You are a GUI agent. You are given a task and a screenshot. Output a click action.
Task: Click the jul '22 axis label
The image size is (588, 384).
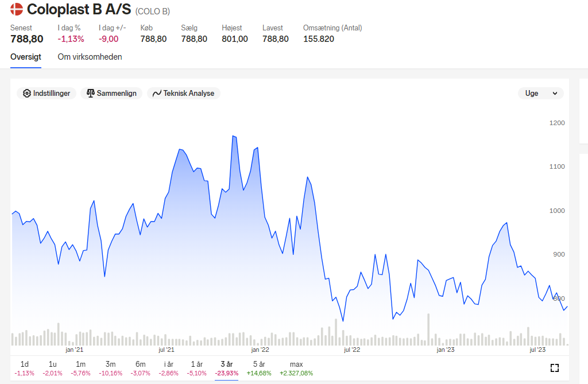352,350
